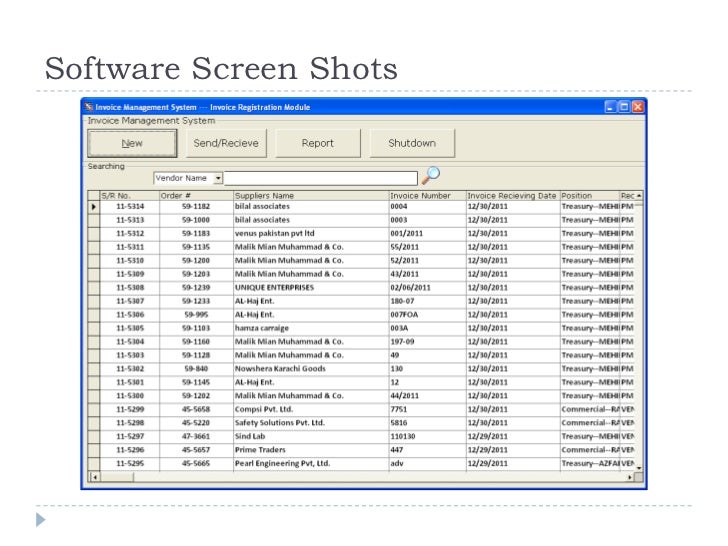Click the scroll down arrow of table
The height and width of the screenshot is (546, 728).
(x=639, y=468)
